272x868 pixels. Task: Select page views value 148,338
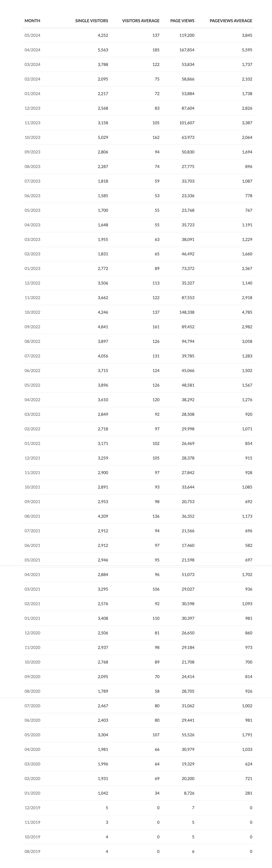pos(187,312)
